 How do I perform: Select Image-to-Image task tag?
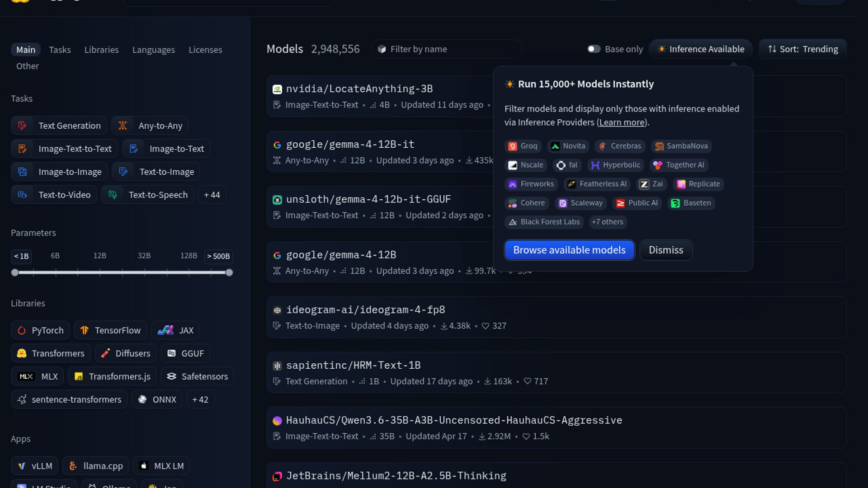(59, 172)
